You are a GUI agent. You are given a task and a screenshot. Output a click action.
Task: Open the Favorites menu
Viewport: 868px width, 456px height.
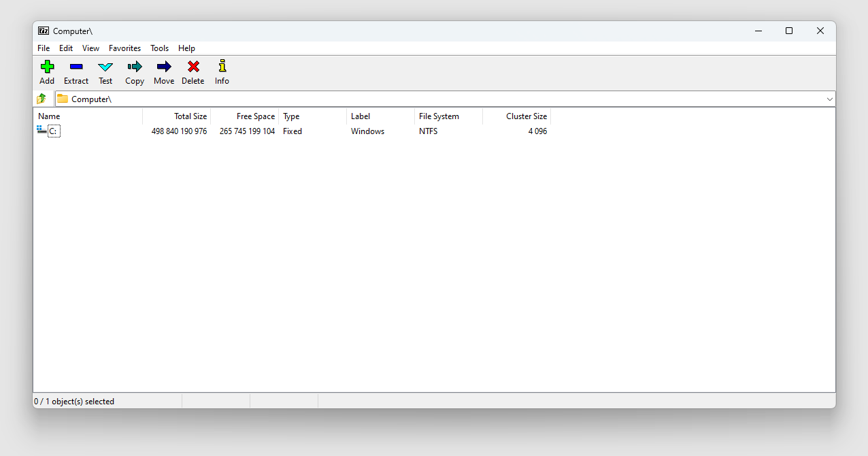click(x=124, y=48)
